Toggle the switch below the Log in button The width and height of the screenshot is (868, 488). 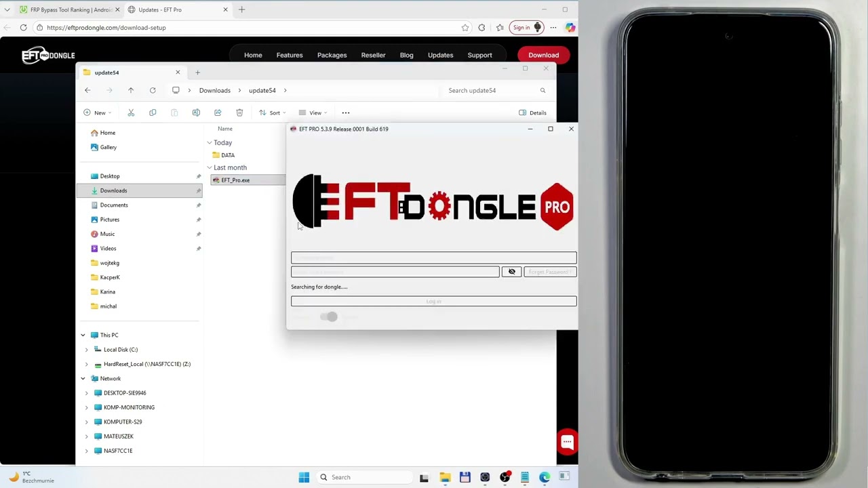click(329, 317)
